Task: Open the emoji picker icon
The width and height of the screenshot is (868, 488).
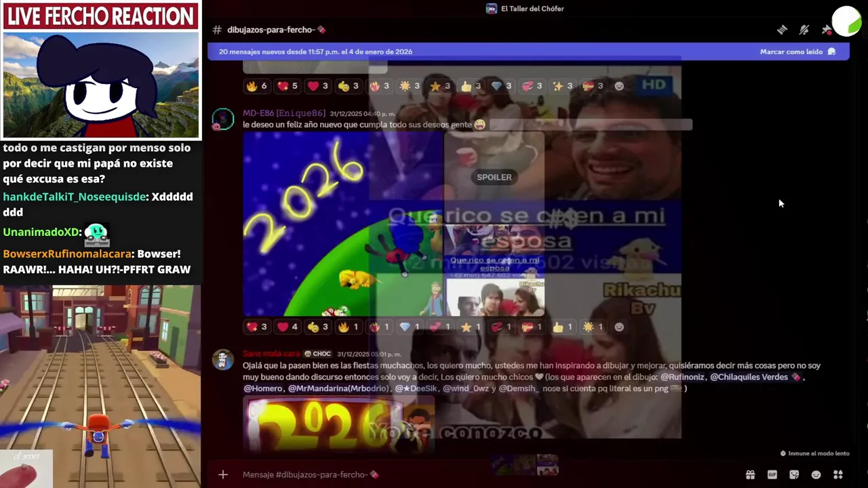Action: click(816, 474)
